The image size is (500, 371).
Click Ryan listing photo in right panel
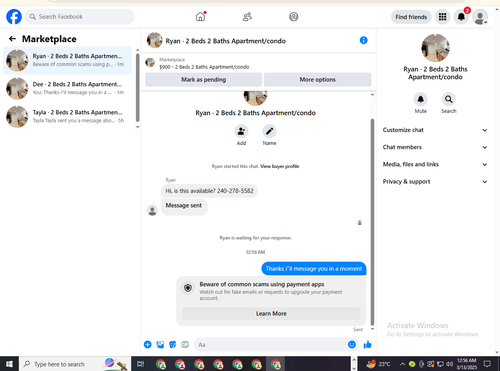point(435,48)
